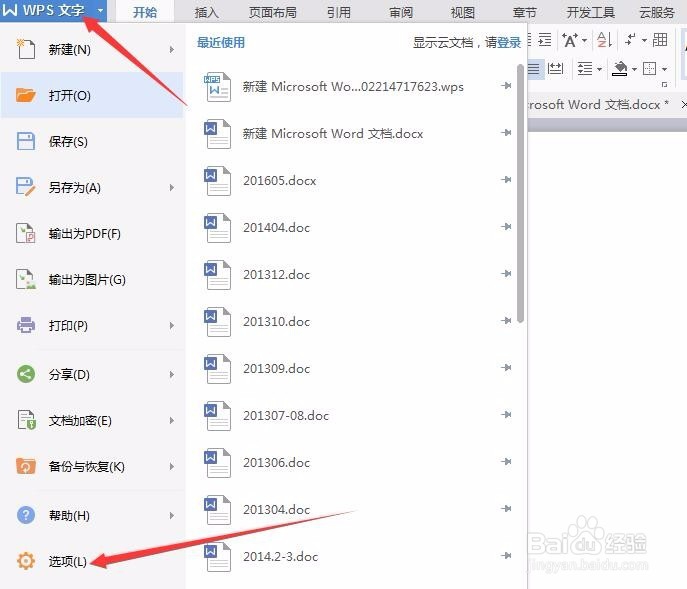This screenshot has height=589, width=687.
Task: Open the WPS 文字 application menu arrow
Action: 100,10
